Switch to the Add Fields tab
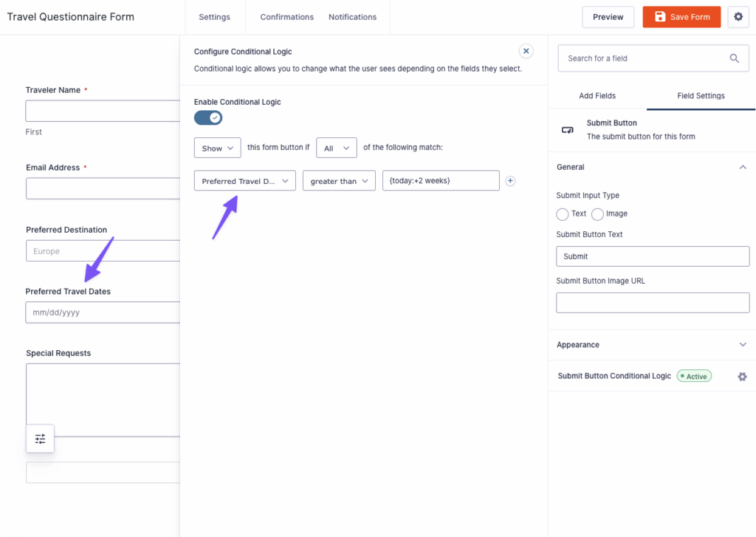Viewport: 756px width, 537px height. coord(597,95)
